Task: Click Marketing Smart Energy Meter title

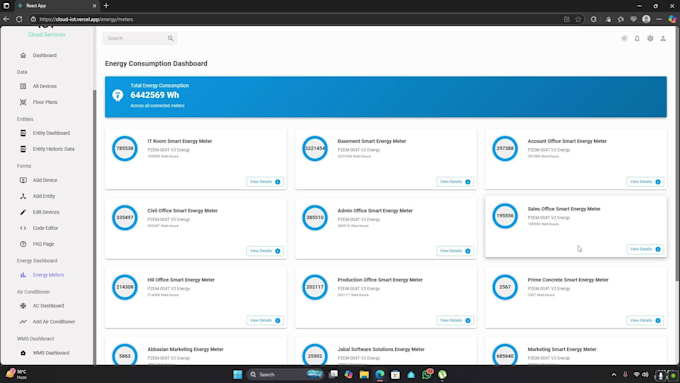Action: (x=562, y=349)
